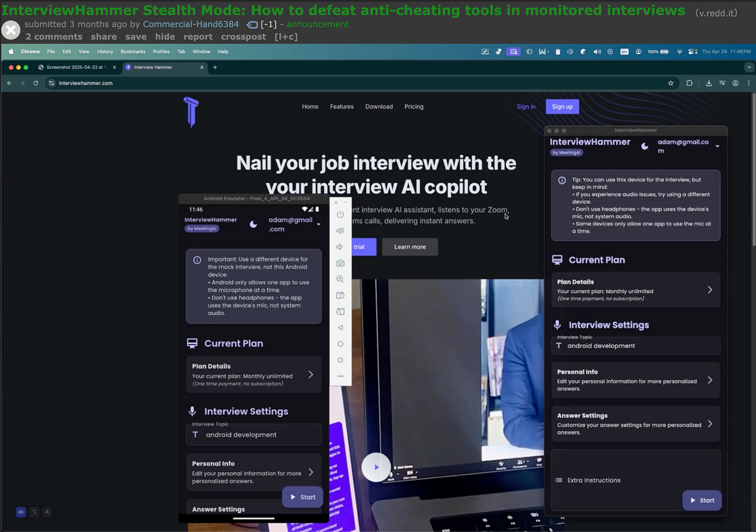Tap the emulator Back triangle button
Screen dimensions: 756x532
click(340, 328)
